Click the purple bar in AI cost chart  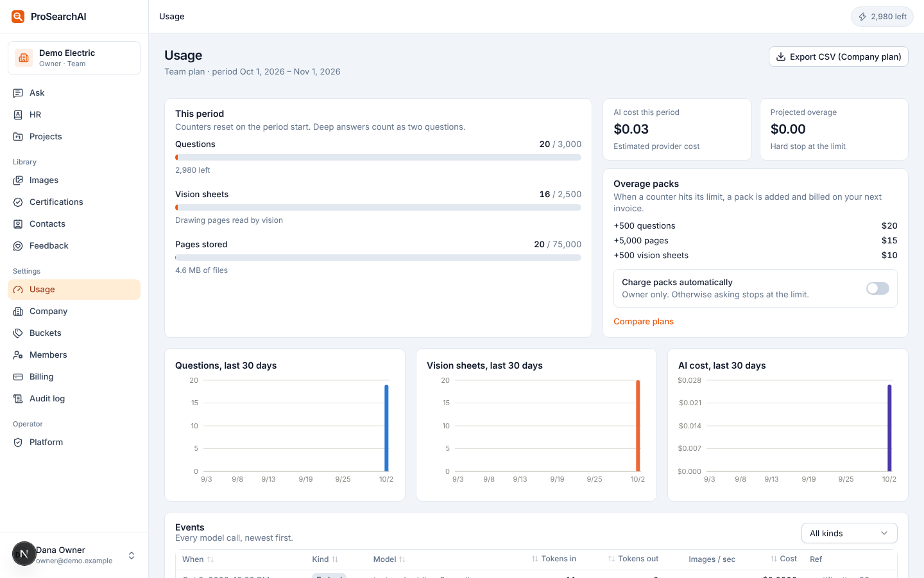click(x=889, y=428)
